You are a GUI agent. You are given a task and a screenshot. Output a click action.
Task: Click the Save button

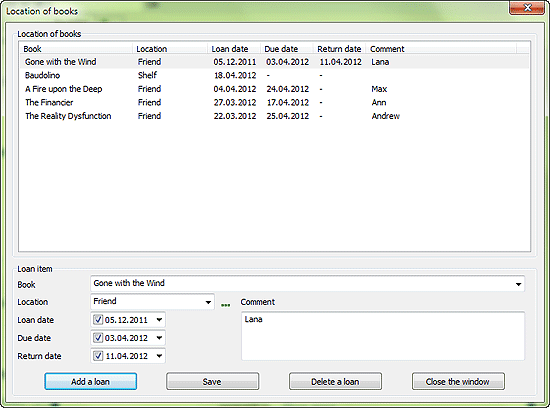pos(213,381)
